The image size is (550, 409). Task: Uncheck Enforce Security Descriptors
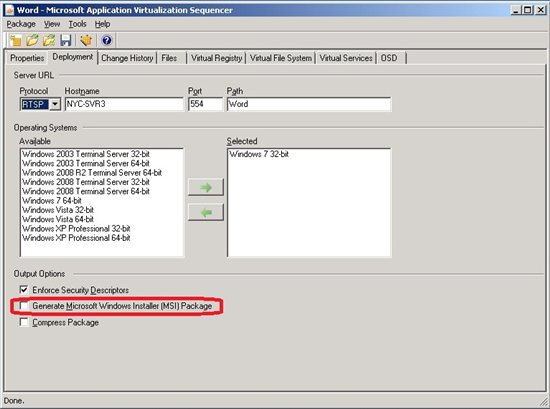click(24, 290)
